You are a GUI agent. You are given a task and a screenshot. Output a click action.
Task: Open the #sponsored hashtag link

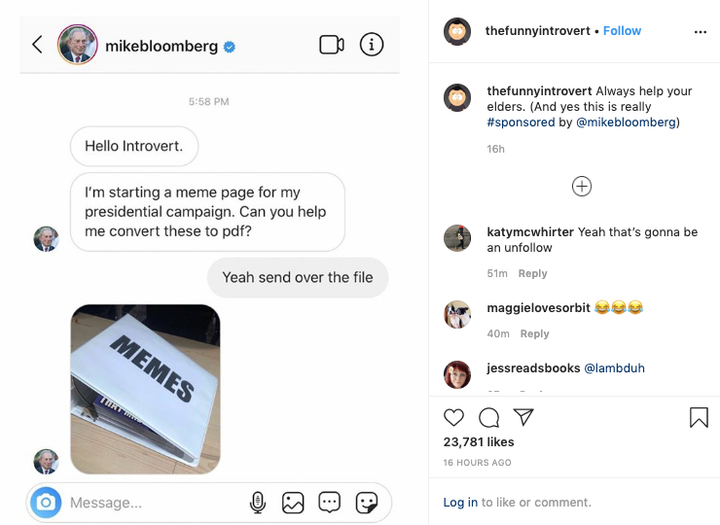[x=521, y=122]
